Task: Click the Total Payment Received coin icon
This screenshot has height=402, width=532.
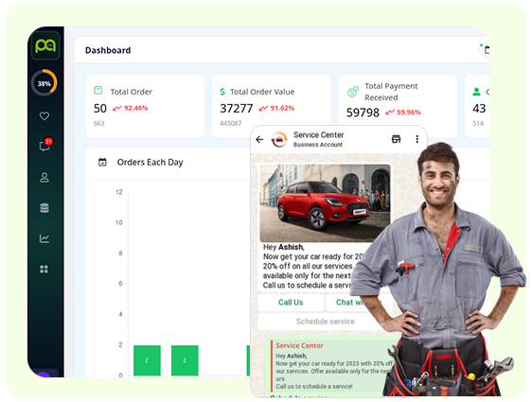Action: (353, 92)
